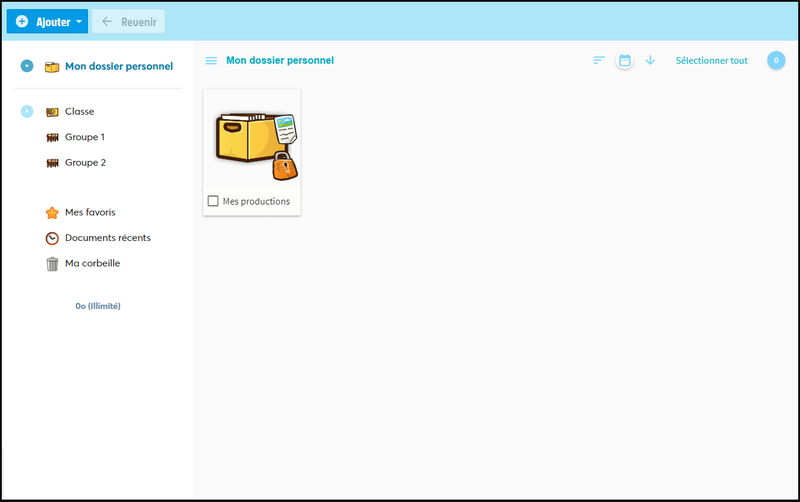The height and width of the screenshot is (502, 800).
Task: Click the Mes favoris star icon
Action: click(52, 213)
